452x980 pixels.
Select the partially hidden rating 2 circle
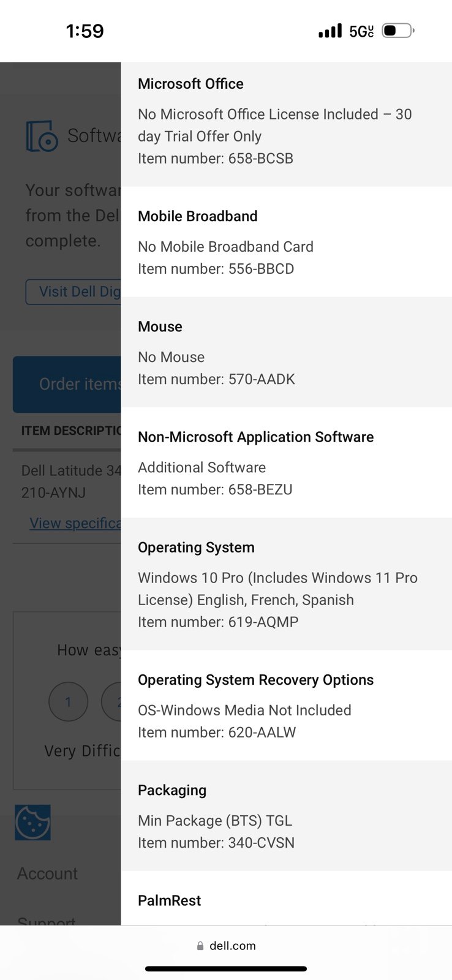(111, 701)
